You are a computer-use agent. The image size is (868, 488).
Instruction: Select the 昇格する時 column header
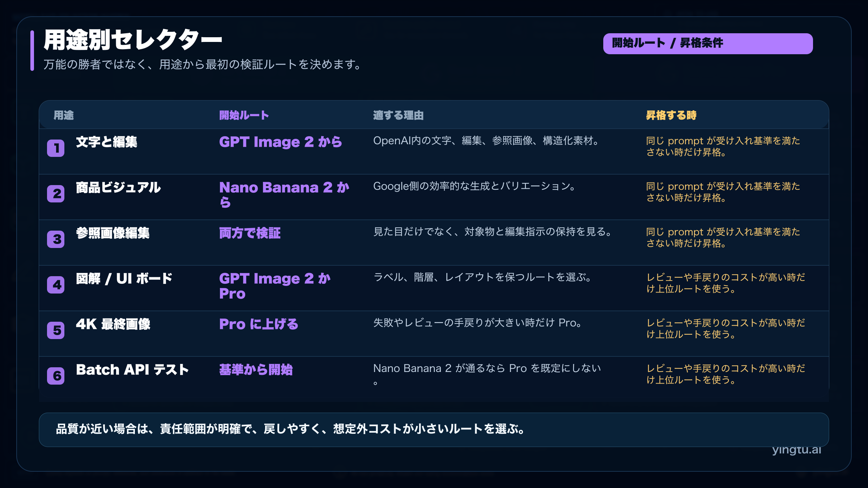671,116
